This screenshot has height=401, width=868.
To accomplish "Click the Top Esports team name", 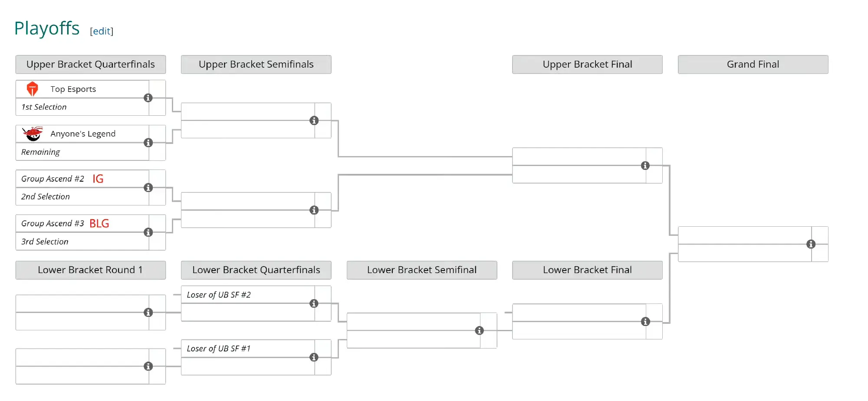I will [73, 89].
